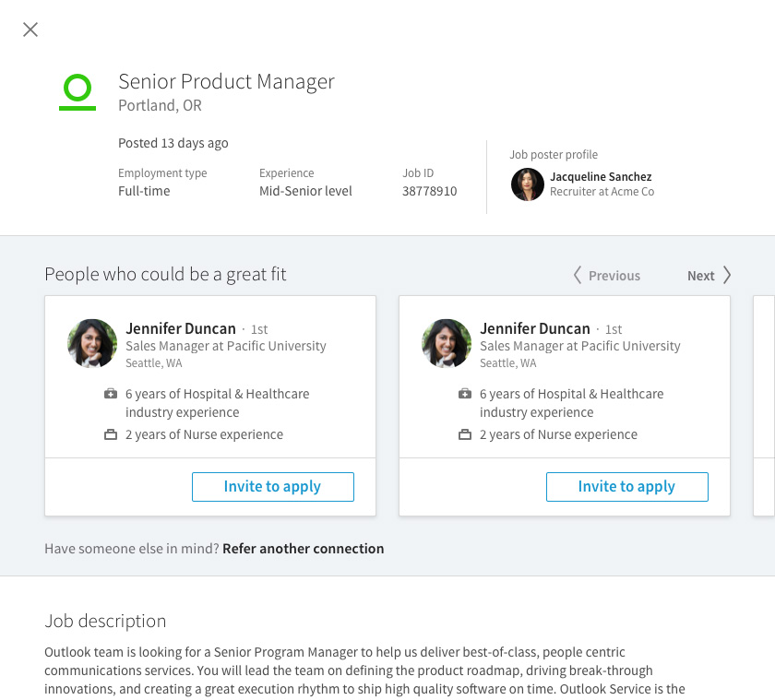
Task: Click Invite to apply in second card
Action: [626, 486]
